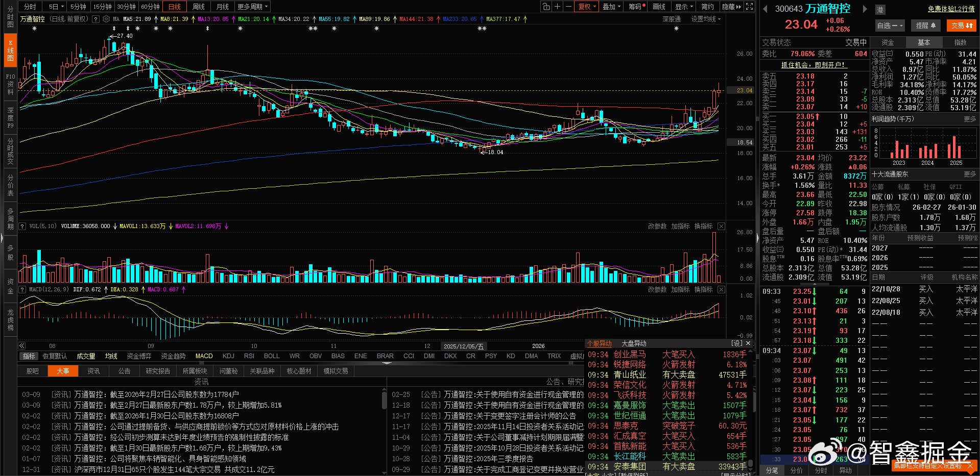Open 个股异动 popup settings [设]
The width and height of the screenshot is (980, 476).
pyautogui.click(x=736, y=343)
